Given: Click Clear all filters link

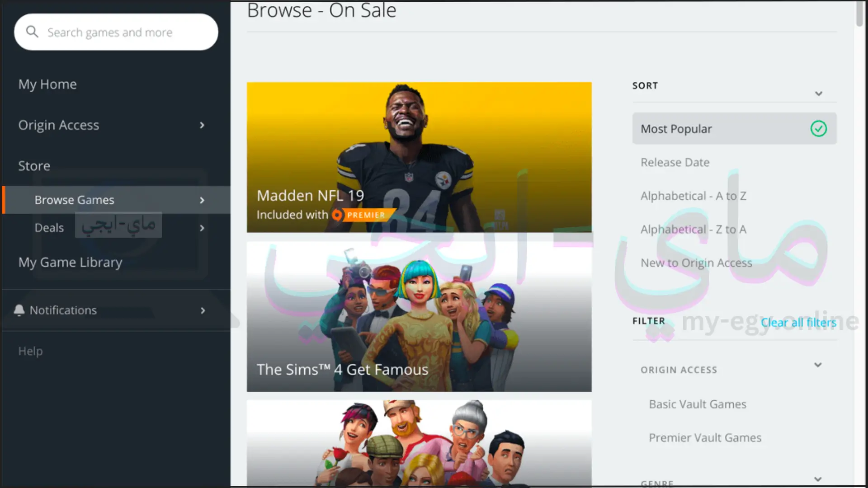Looking at the screenshot, I should click(799, 322).
